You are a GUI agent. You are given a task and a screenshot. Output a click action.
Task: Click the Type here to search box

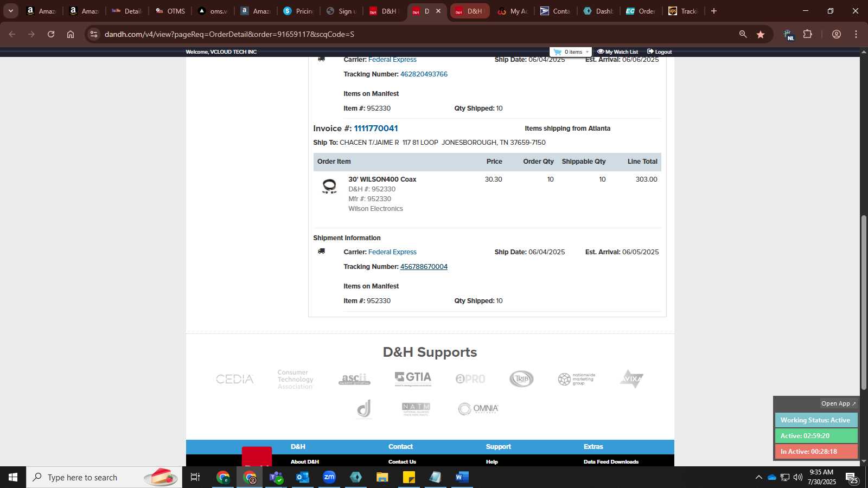(104, 477)
